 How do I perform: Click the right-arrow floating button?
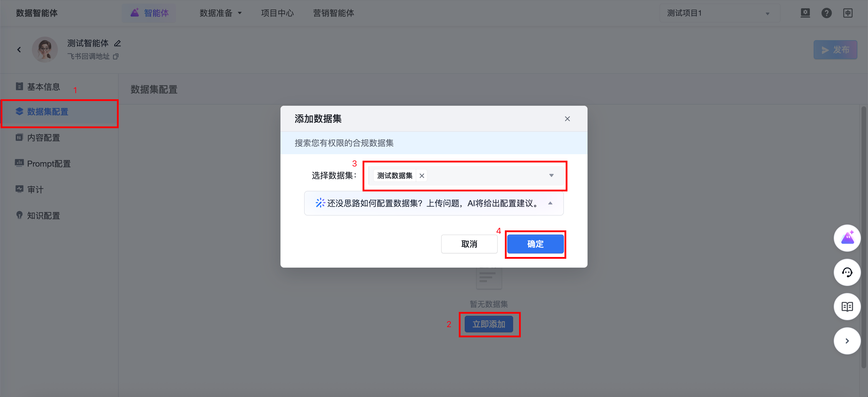pyautogui.click(x=847, y=341)
